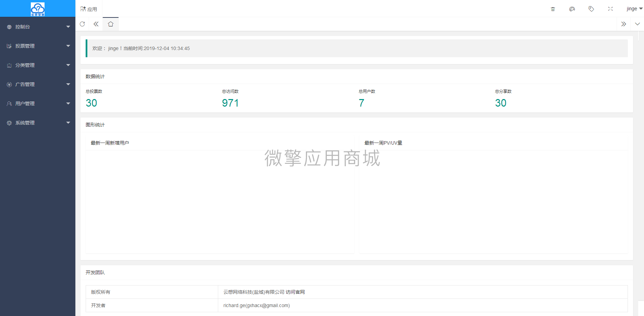Click the 数据统计 card header

(x=357, y=76)
